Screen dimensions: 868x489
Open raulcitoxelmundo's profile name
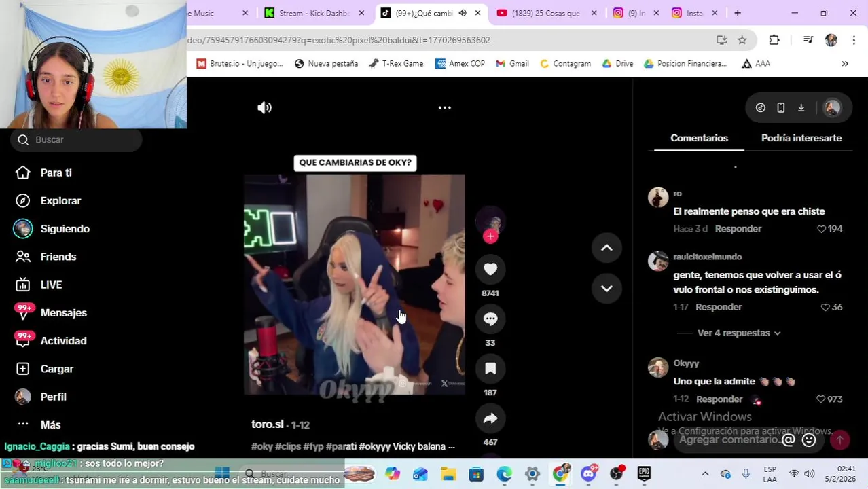click(707, 257)
